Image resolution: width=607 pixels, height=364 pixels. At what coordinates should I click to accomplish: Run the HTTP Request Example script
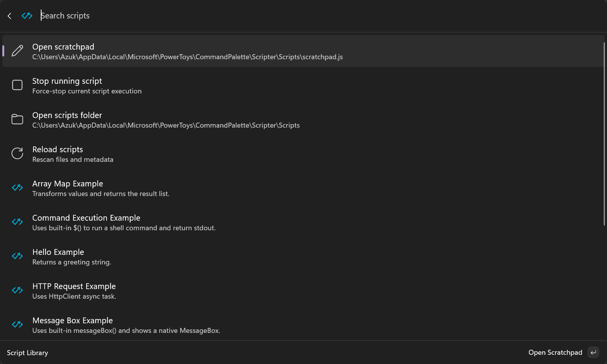(303, 291)
